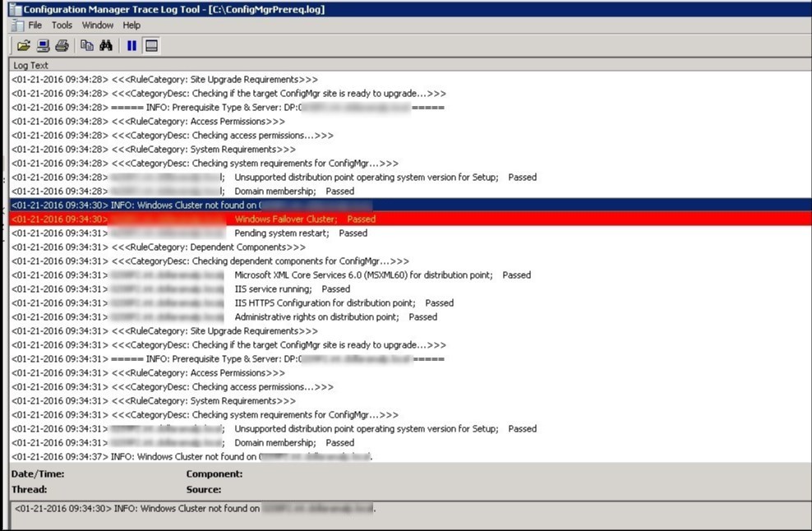Click the Source label in details pane
The width and height of the screenshot is (812, 531).
tap(204, 489)
